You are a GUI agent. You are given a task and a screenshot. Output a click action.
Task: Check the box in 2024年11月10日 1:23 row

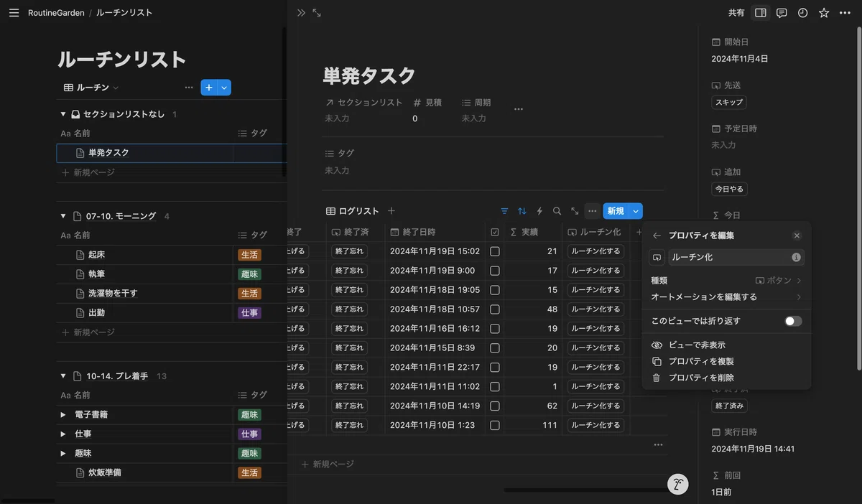click(495, 425)
